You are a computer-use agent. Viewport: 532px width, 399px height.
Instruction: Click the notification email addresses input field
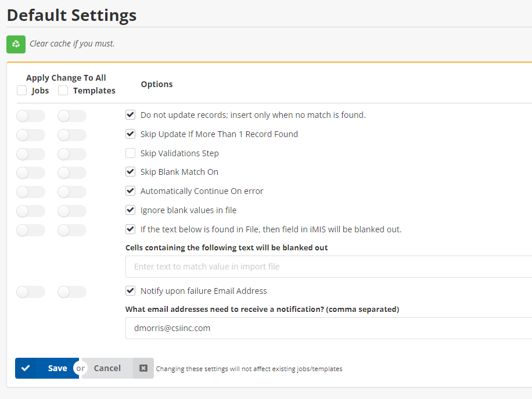(x=290, y=328)
